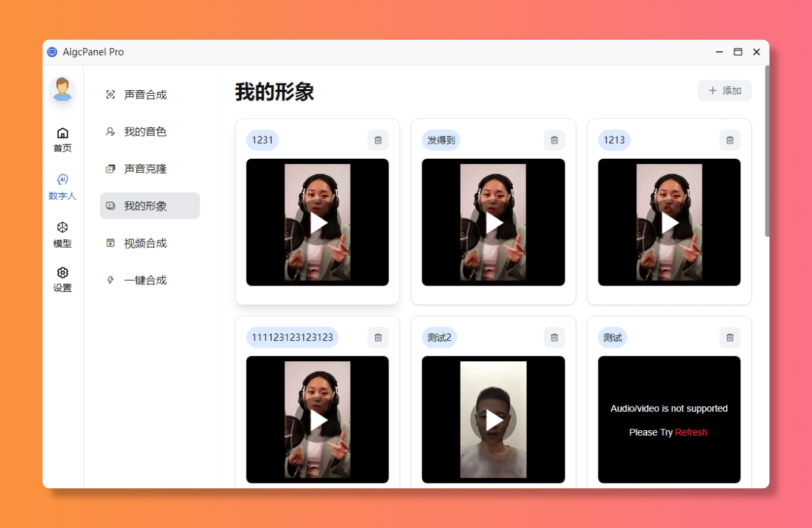Delete the 测试 avatar with trash icon
Image resolution: width=812 pixels, height=528 pixels.
click(730, 337)
